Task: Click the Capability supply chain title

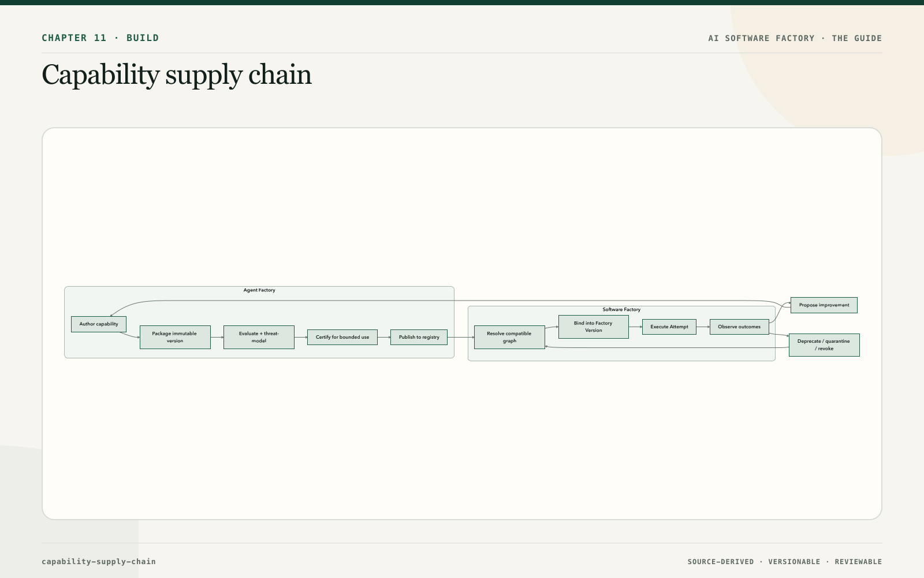Action: 177,75
